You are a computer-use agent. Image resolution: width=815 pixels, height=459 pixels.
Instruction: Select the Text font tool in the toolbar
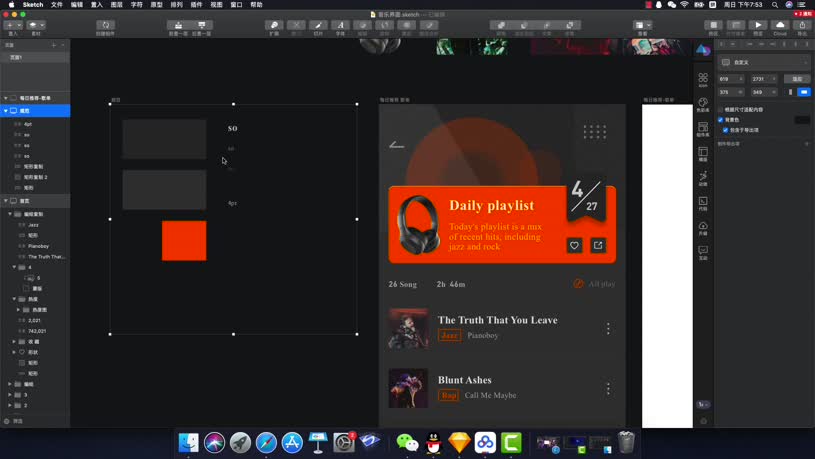pyautogui.click(x=340, y=25)
